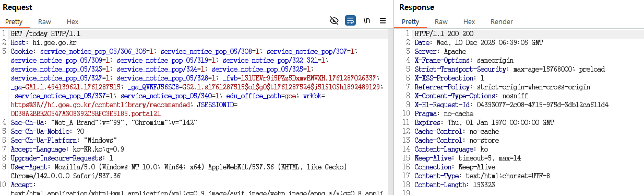The width and height of the screenshot is (644, 195).
Task: Click the 'Content-Length: 193323' header
Action: [x=455, y=185]
